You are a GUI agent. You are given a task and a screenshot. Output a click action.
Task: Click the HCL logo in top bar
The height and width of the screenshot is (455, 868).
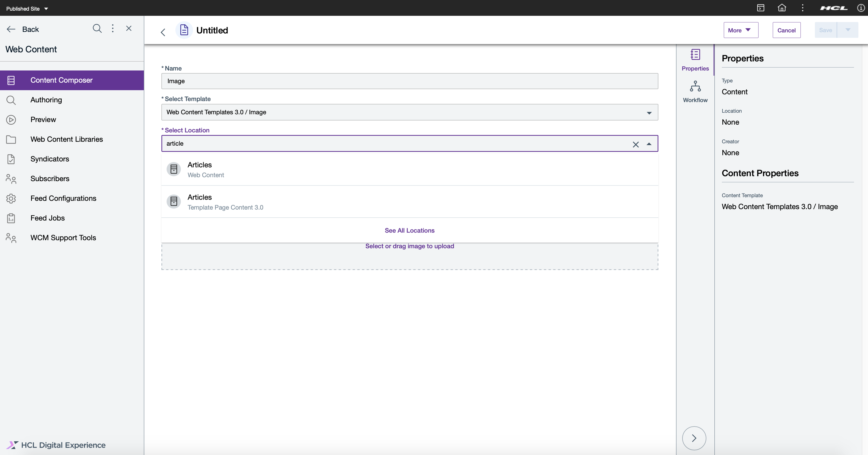click(x=834, y=8)
